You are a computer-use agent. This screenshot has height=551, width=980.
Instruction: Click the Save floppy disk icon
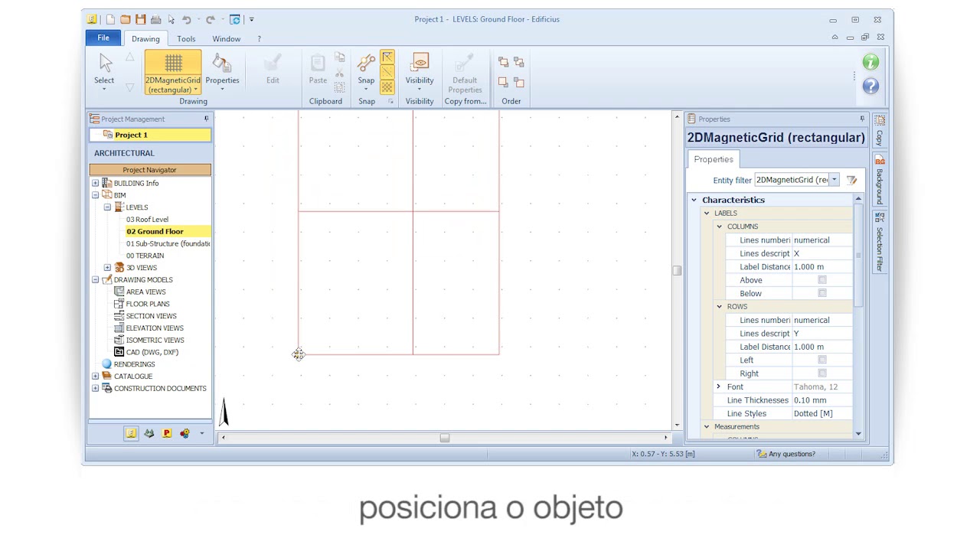point(140,19)
